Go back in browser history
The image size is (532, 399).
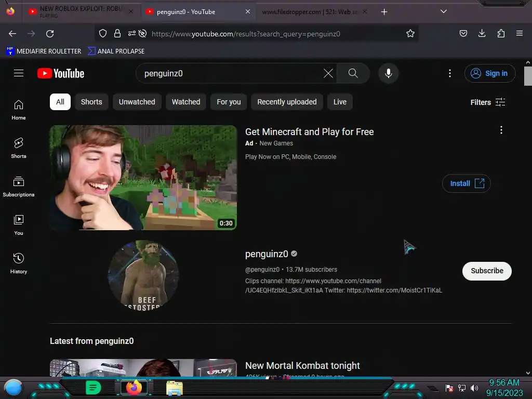point(12,34)
